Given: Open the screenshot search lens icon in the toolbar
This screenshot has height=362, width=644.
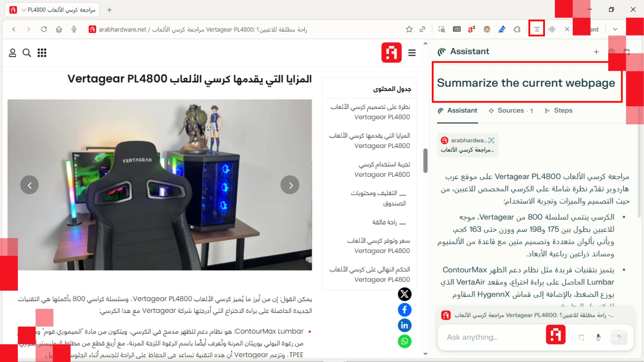Looking at the screenshot, I should pos(442,29).
